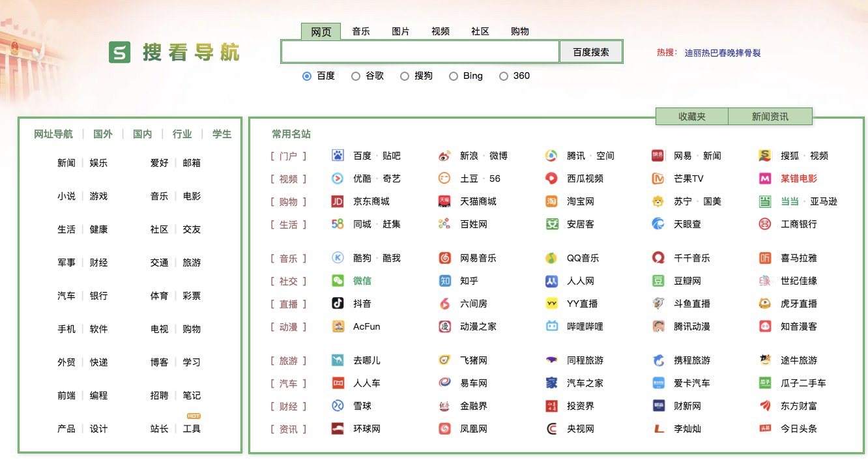Select the 行业 sidebar category
Image resolution: width=868 pixels, height=460 pixels.
click(182, 134)
